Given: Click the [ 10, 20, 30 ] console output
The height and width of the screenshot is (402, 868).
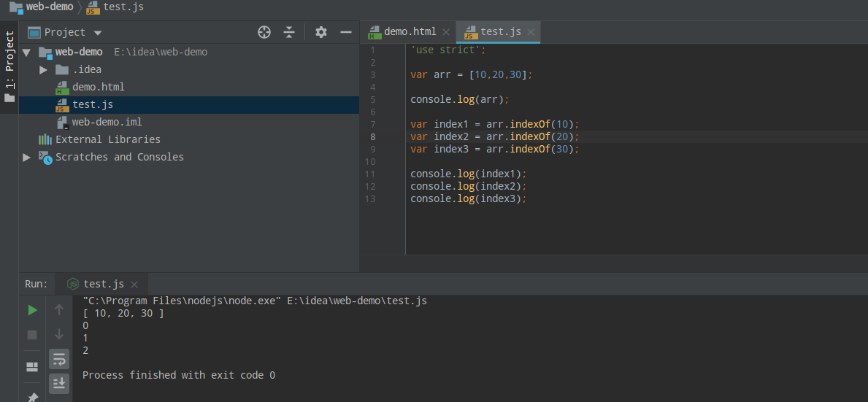Looking at the screenshot, I should click(x=123, y=314).
